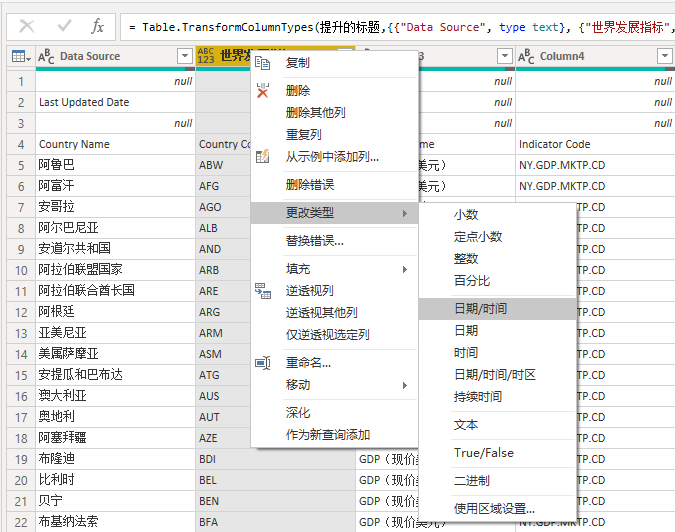
Task: Choose the True/False data type
Action: (483, 453)
